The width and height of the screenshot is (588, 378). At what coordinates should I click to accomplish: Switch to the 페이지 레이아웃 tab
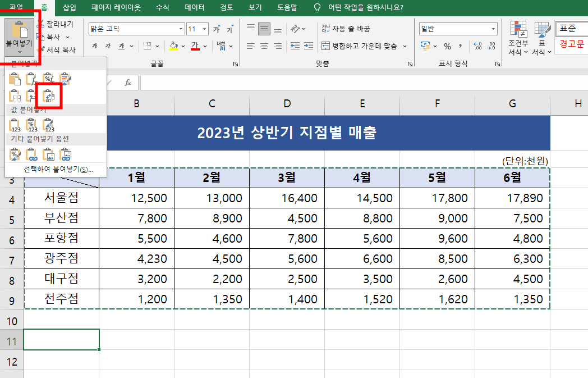pos(116,7)
